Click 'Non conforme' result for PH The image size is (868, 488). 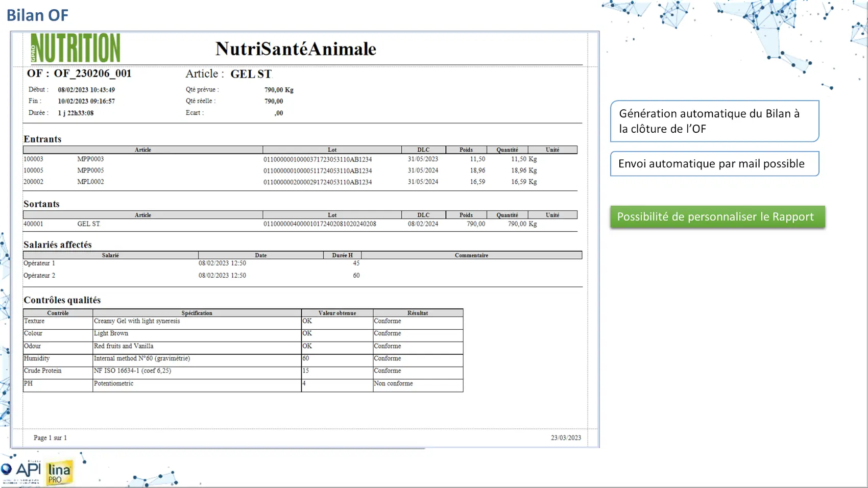393,383
